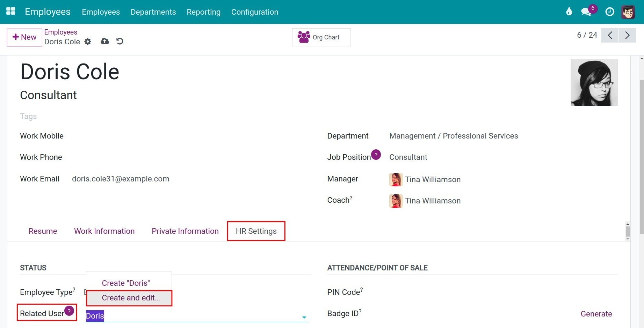Select the HR Settings tab
The width and height of the screenshot is (644, 328).
256,231
